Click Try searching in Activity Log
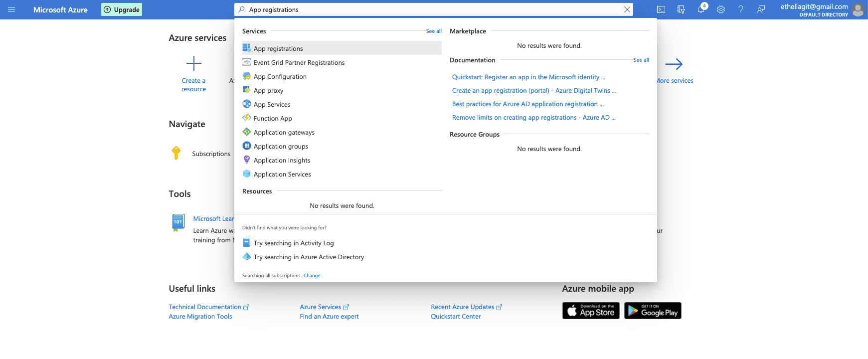 294,243
